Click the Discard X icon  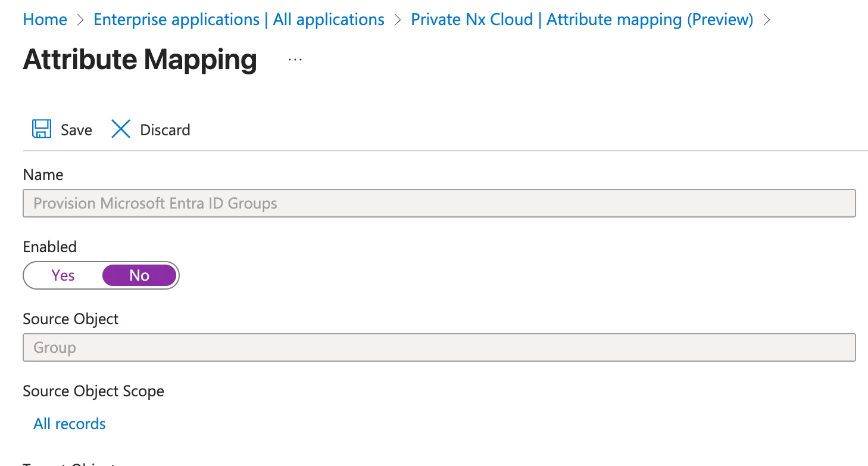[x=121, y=129]
